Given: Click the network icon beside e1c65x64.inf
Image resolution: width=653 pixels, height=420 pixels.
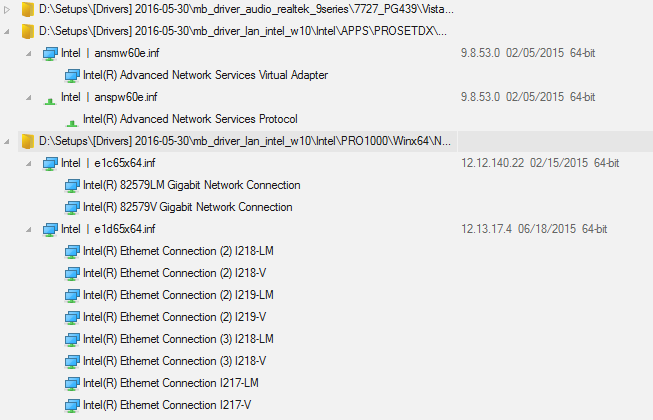Looking at the screenshot, I should click(50, 164).
